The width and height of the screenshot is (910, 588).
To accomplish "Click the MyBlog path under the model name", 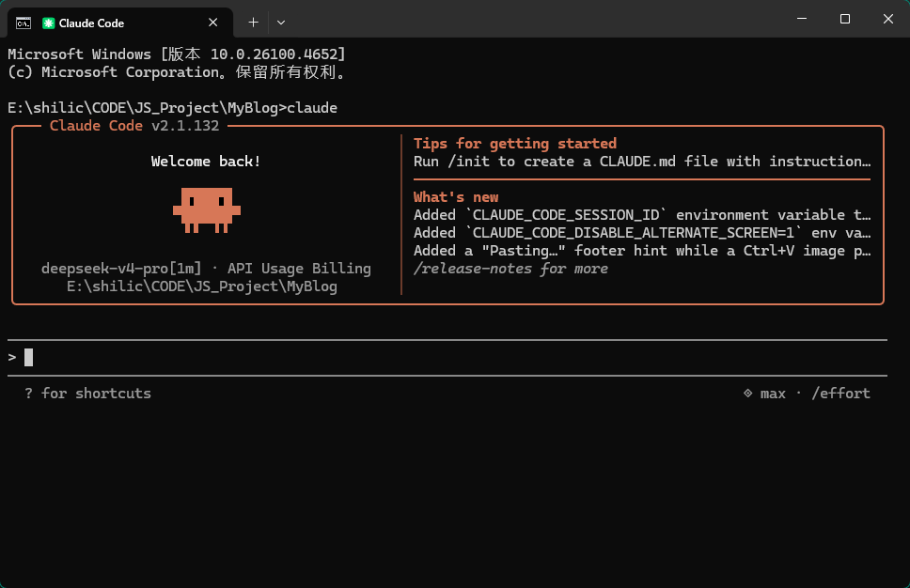I will [x=202, y=286].
